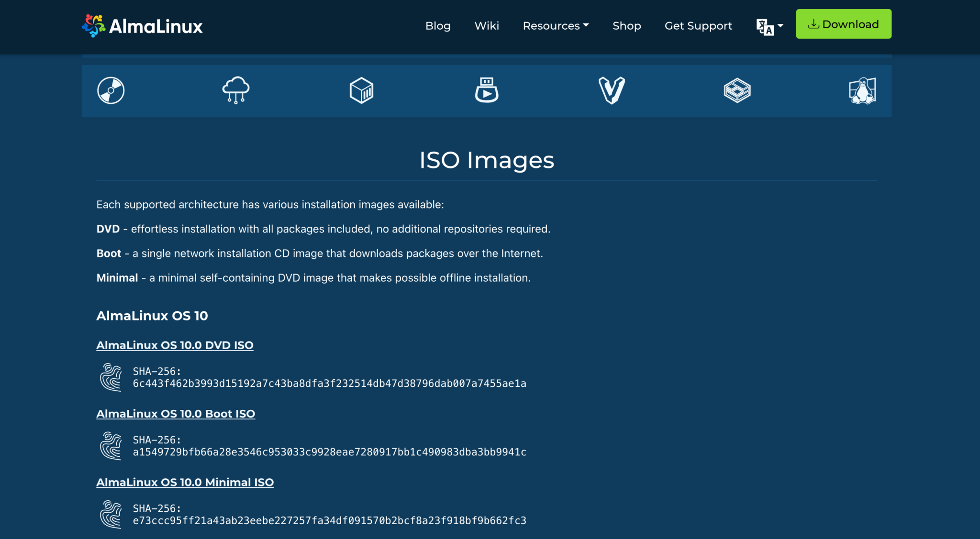Click the SHA-256 fingerprint icon beside DVD ISO
Screen dimensions: 980x539
[x=111, y=377]
